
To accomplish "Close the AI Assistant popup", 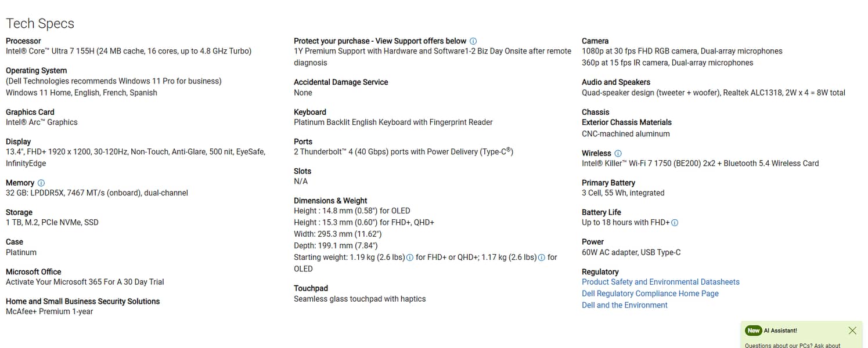I will pos(852,331).
